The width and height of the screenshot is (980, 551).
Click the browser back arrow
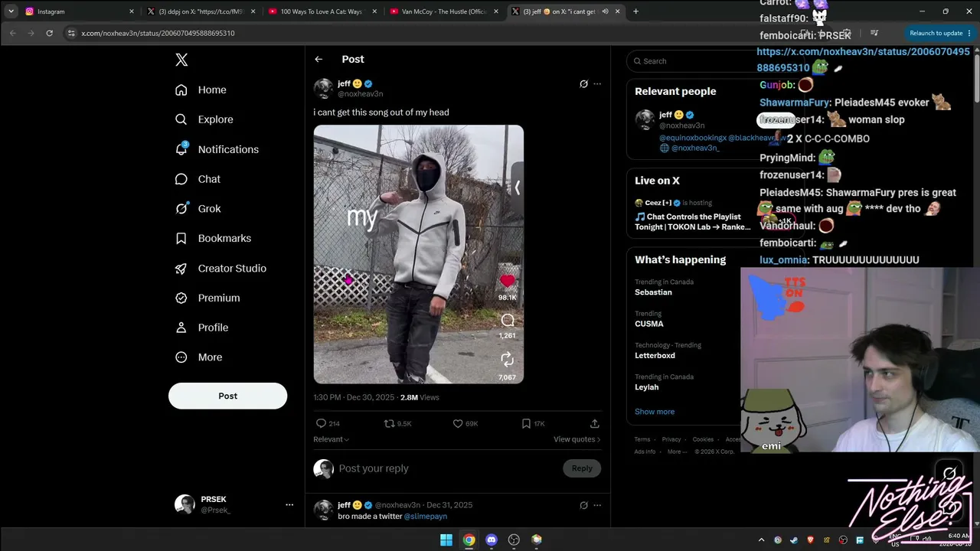click(13, 33)
